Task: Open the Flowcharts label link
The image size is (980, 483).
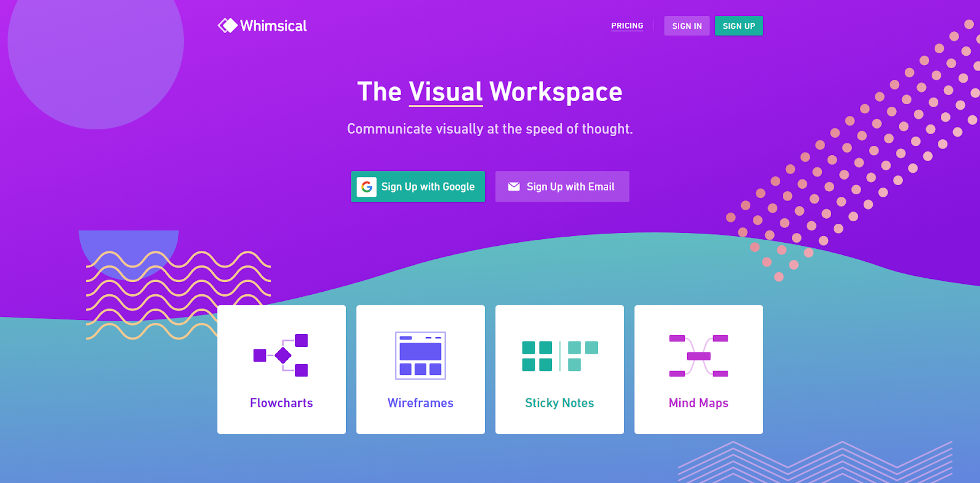Action: click(281, 403)
